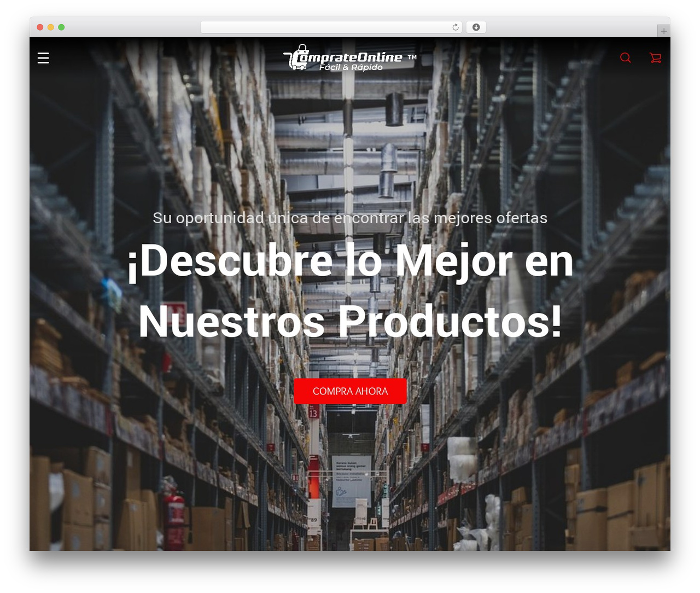Image resolution: width=700 pixels, height=593 pixels.
Task: Minimize the window with the yellow button
Action: pos(51,27)
